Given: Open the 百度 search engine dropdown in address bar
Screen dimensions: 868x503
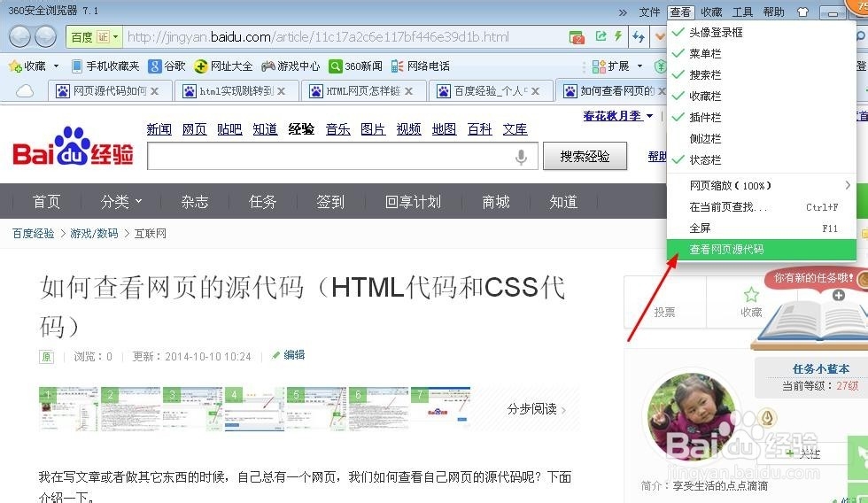Looking at the screenshot, I should click(116, 37).
